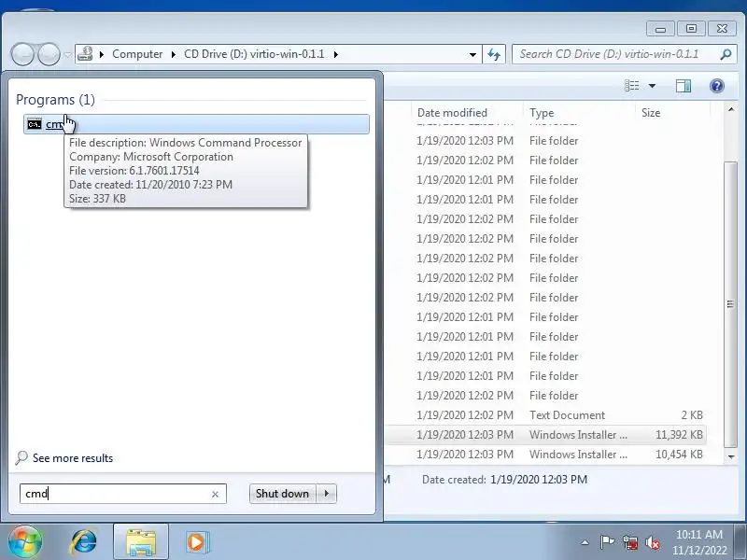Image resolution: width=747 pixels, height=560 pixels.
Task: Open the Shut down options arrow
Action: click(326, 494)
